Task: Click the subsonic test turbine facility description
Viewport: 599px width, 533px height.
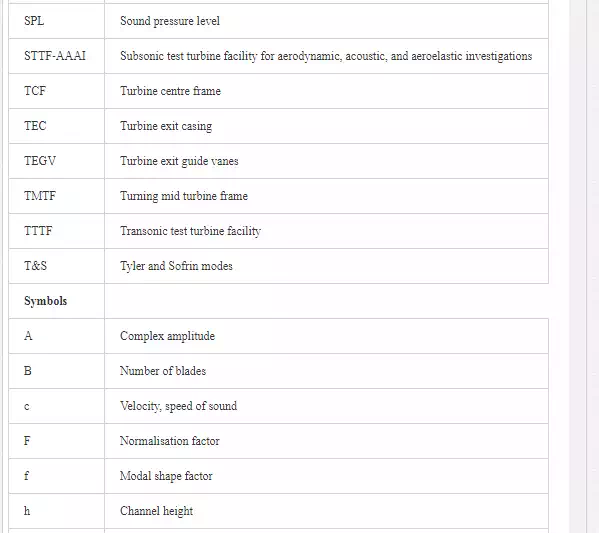Action: (x=326, y=56)
